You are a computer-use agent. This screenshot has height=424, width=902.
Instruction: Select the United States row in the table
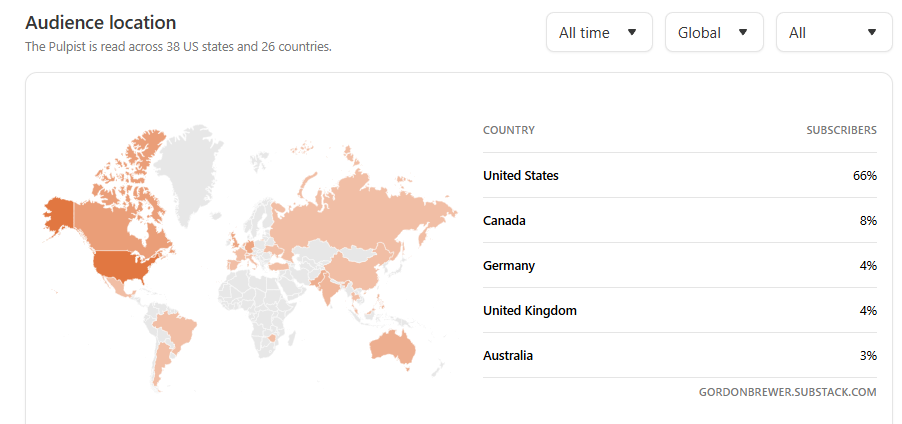coord(679,175)
